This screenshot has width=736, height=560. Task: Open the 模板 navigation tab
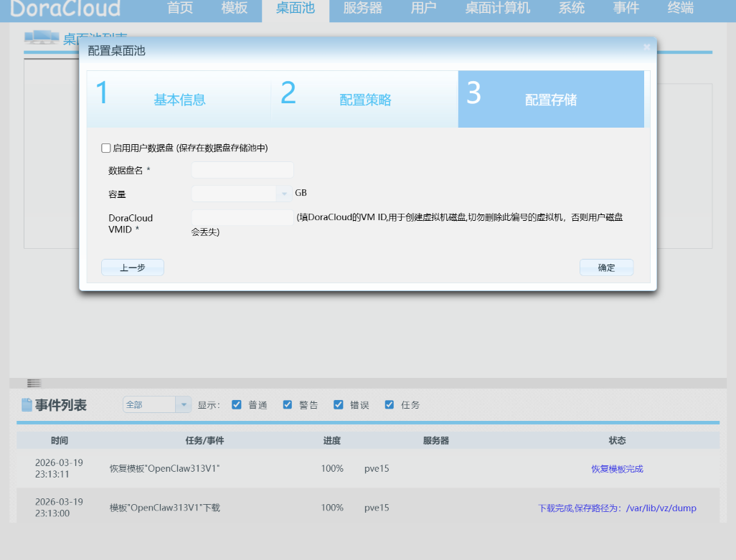(235, 9)
